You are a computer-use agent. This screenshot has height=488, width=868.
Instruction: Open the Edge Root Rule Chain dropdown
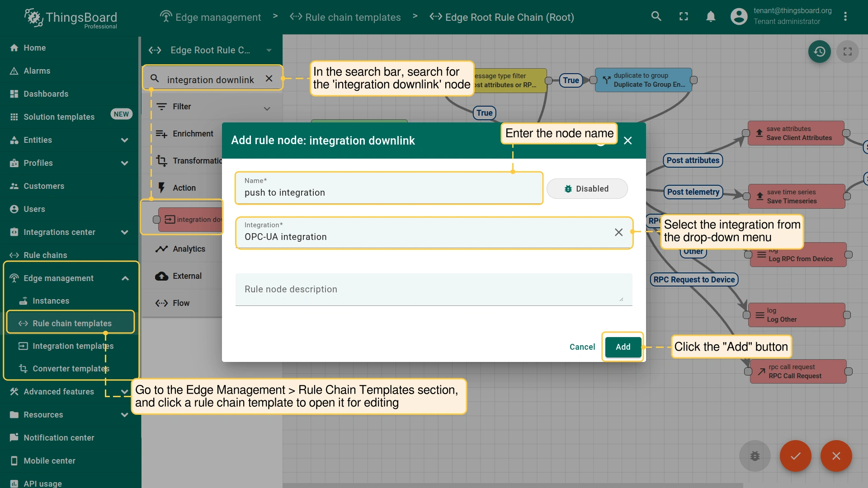pos(269,50)
